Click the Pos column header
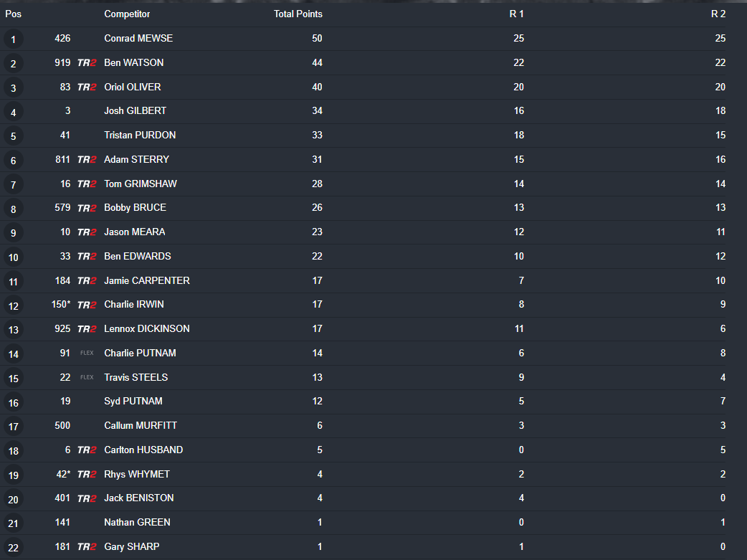The width and height of the screenshot is (747, 560). (14, 14)
